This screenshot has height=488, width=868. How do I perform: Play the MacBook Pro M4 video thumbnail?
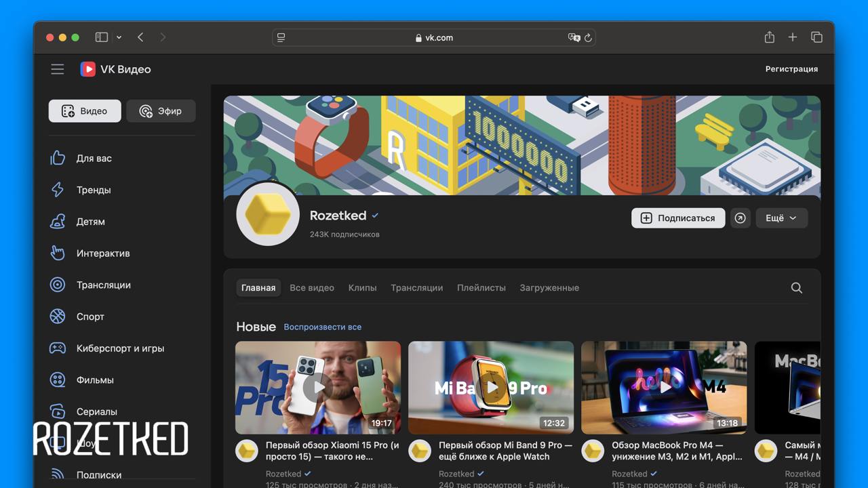664,388
